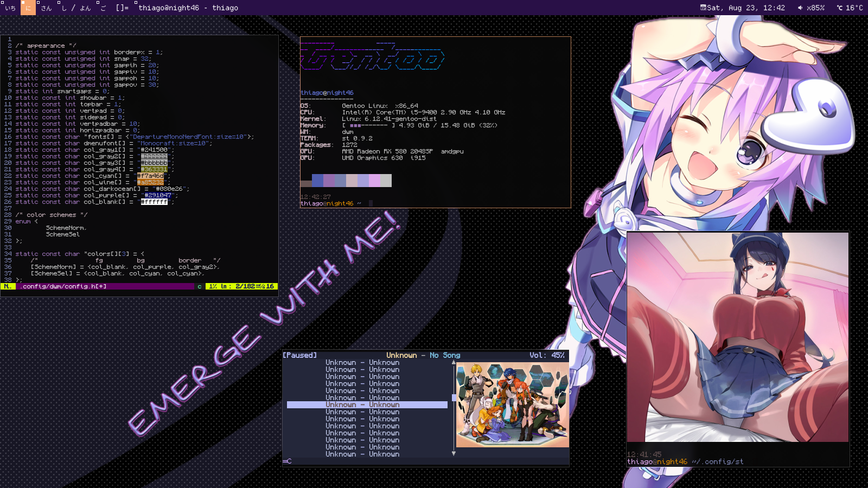Switch to workspace tag さん

tap(46, 8)
